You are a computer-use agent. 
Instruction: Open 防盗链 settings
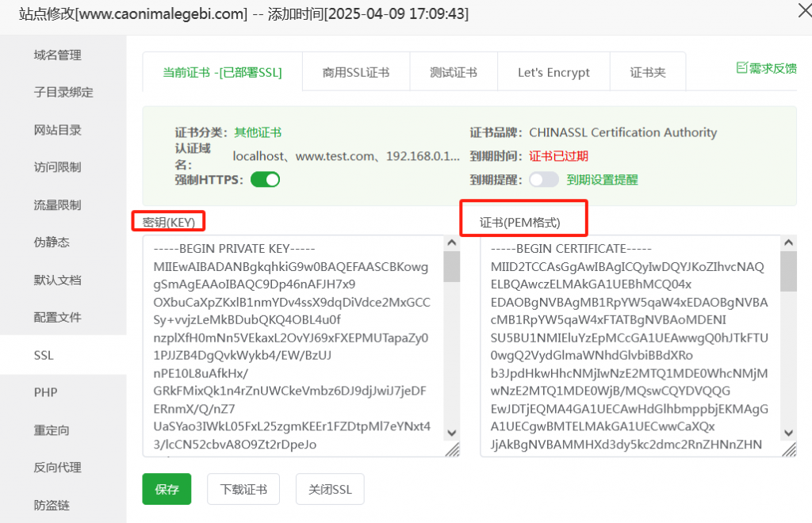52,506
